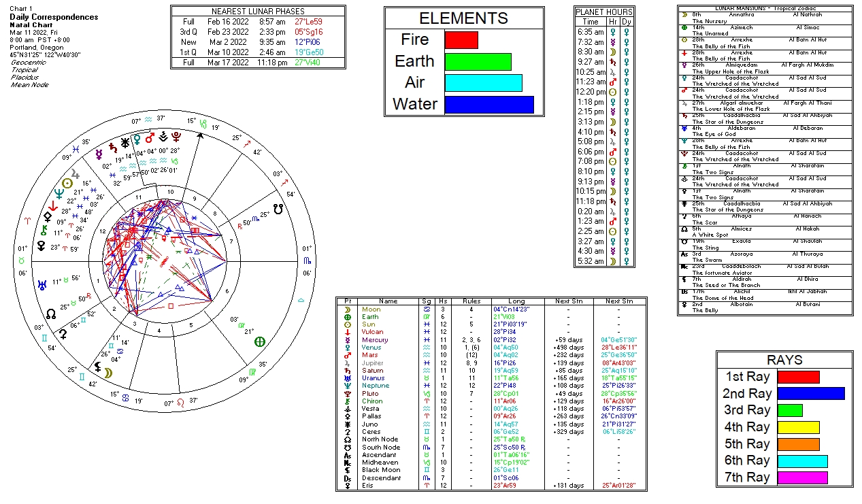The height and width of the screenshot is (504, 862).
Task: Click the '6:35 am' planet hour entry
Action: (591, 32)
